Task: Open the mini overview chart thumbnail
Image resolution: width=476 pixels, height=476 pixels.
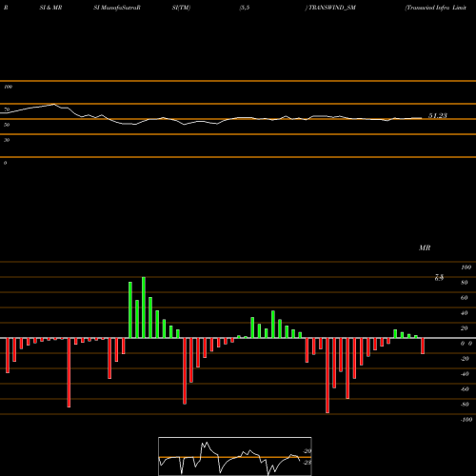Action: coord(235,456)
